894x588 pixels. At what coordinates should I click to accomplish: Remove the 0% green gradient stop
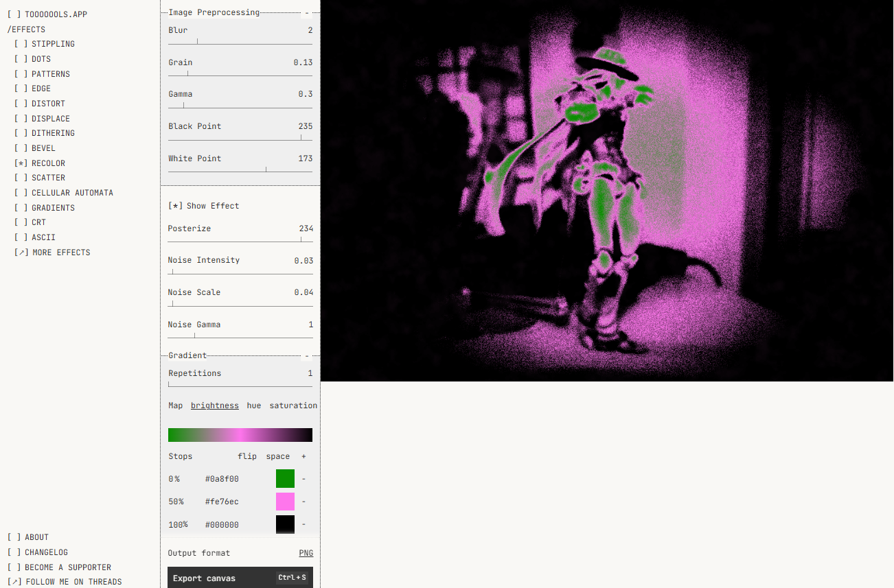(303, 479)
